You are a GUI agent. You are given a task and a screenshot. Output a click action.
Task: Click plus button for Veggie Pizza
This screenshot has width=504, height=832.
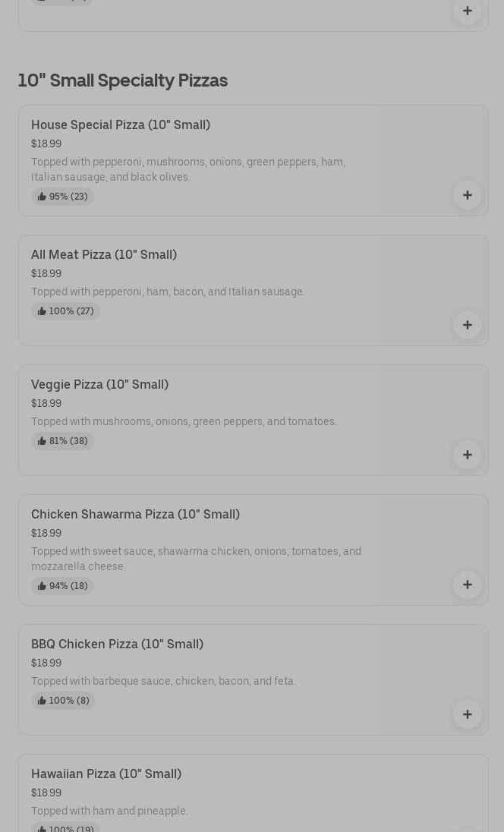coord(468,455)
